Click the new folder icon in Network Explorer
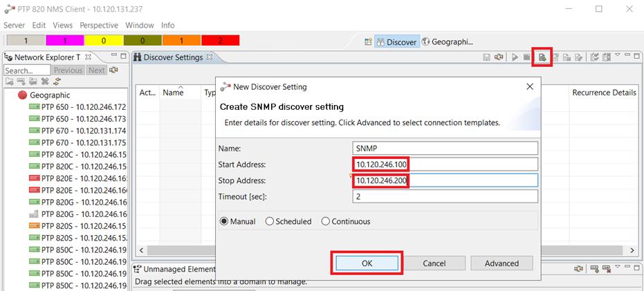Viewport: 644px width, 291px height. coord(9,82)
